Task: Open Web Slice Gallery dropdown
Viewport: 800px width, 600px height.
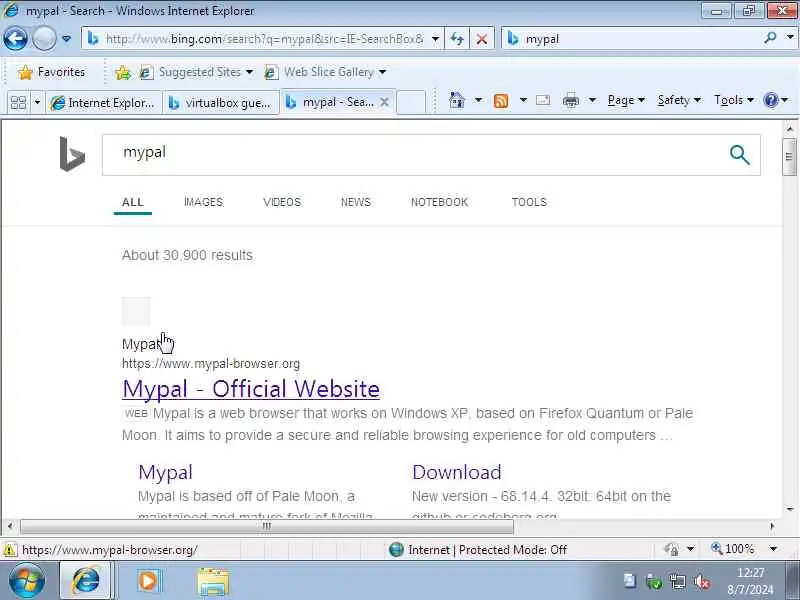Action: point(326,72)
